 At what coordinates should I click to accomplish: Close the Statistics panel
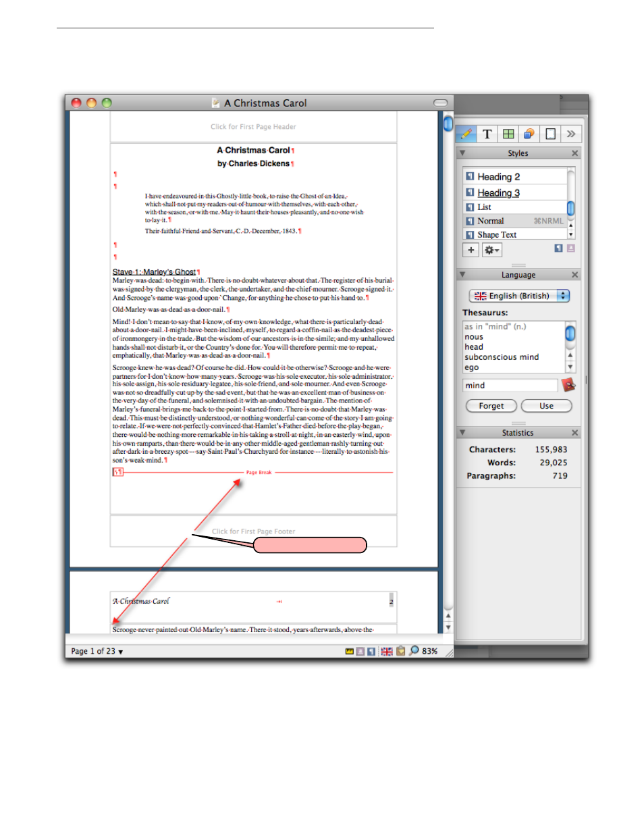[575, 432]
